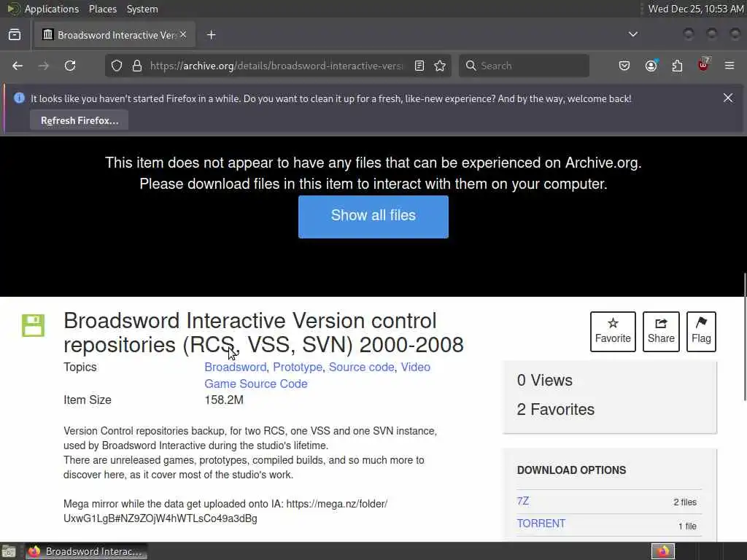Click the Show all files button

coord(373,217)
